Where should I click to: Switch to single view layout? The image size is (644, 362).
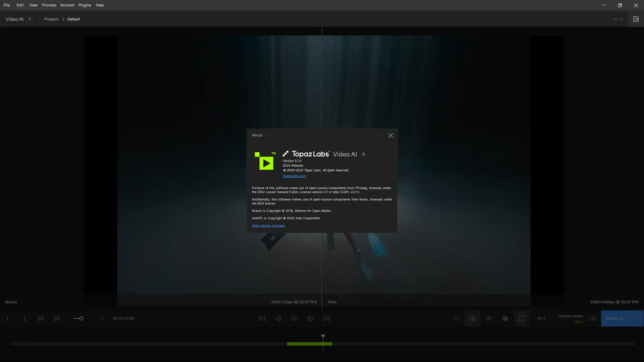(x=457, y=318)
